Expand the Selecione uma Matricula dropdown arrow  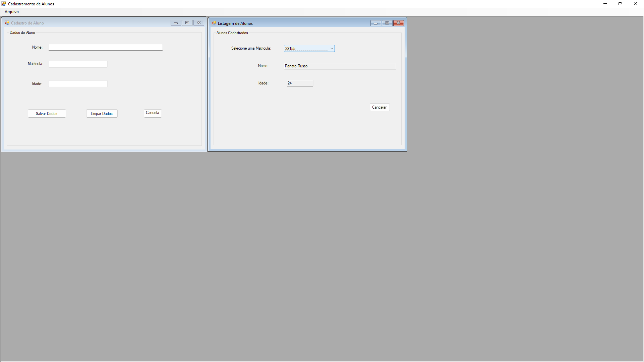pos(332,49)
